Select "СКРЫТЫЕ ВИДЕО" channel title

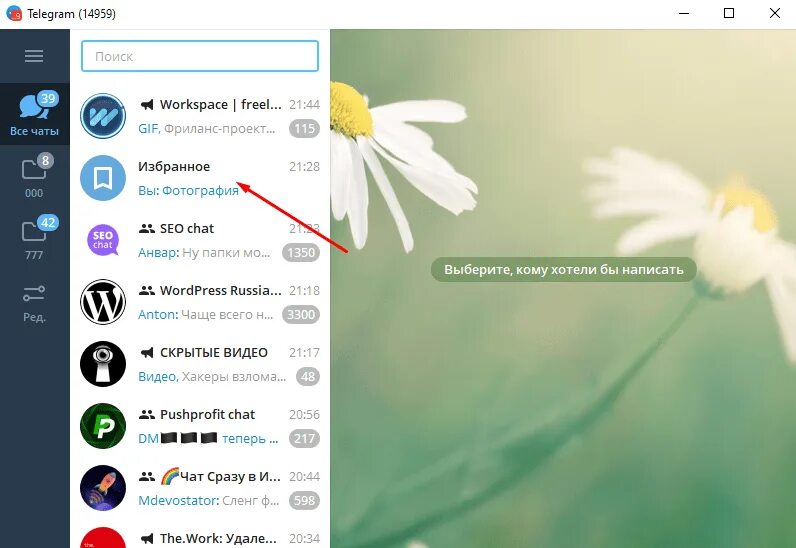214,352
